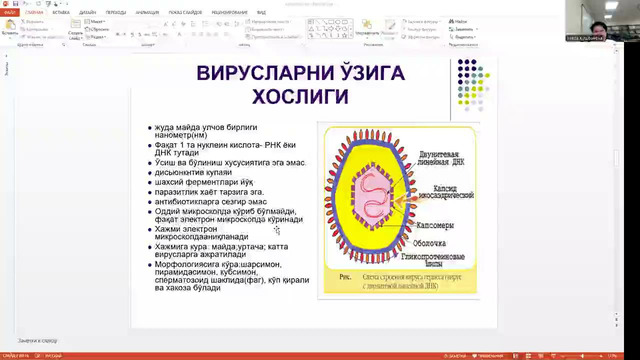Click the Arrange (Упорядочить) icon
Screen dimensions: 640x360
(367, 24)
